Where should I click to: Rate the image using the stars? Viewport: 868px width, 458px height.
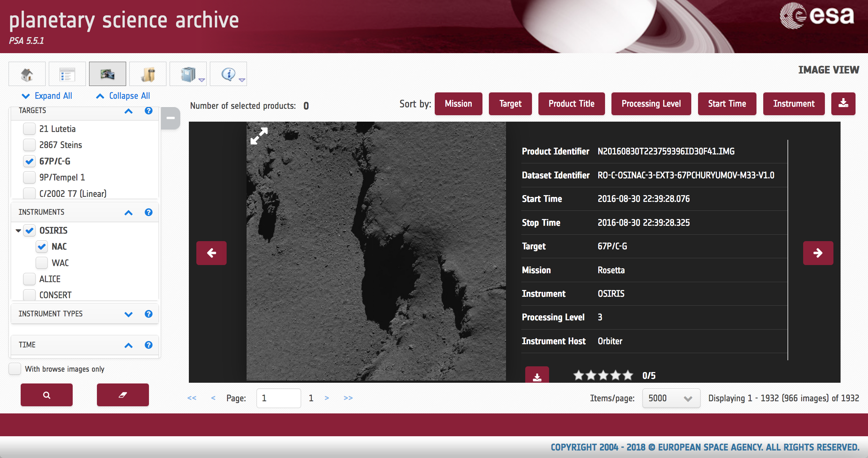pyautogui.click(x=603, y=375)
